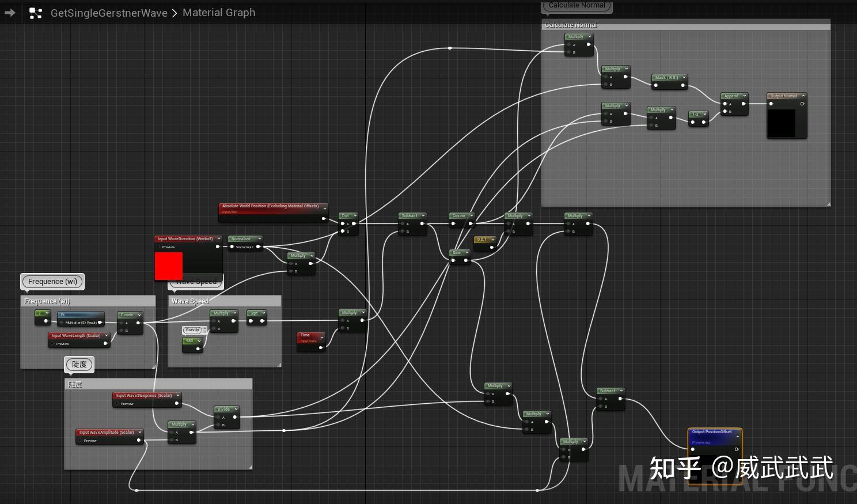The height and width of the screenshot is (504, 857).
Task: Select the Mask (R G) node
Action: click(667, 77)
